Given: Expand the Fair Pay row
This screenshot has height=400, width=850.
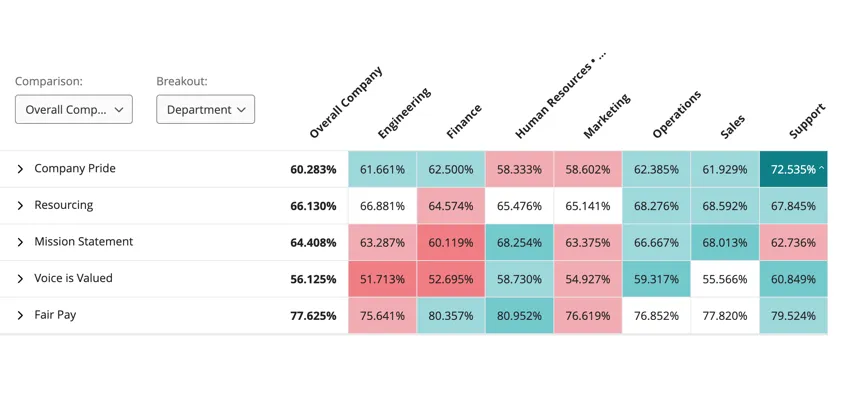Looking at the screenshot, I should (x=20, y=316).
